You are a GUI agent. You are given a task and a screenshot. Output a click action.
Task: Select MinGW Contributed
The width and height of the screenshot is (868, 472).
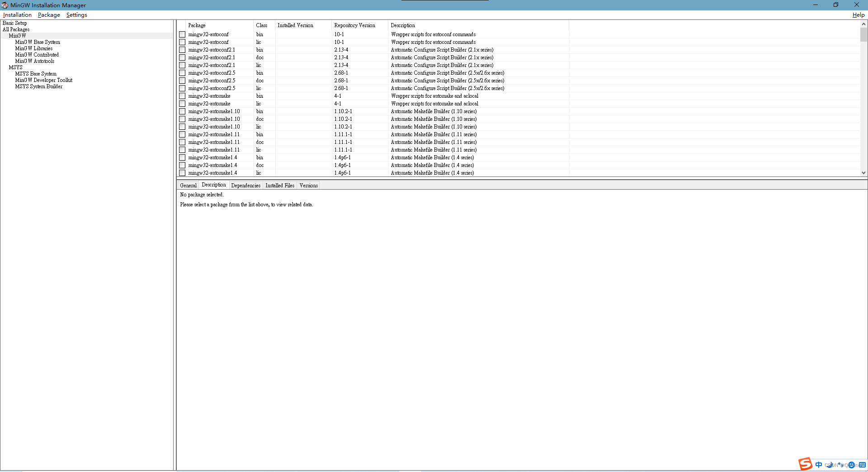[x=37, y=55]
